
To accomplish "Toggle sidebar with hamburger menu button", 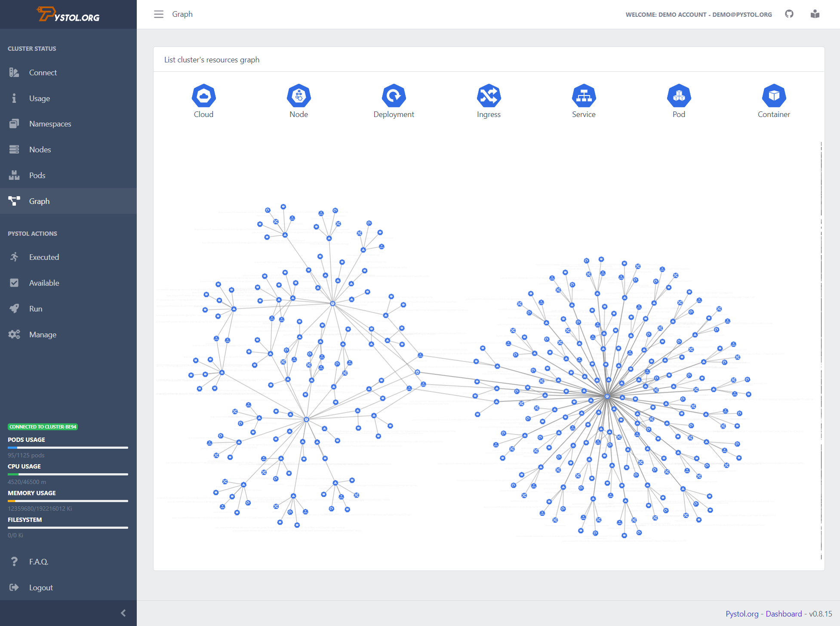I will point(159,14).
